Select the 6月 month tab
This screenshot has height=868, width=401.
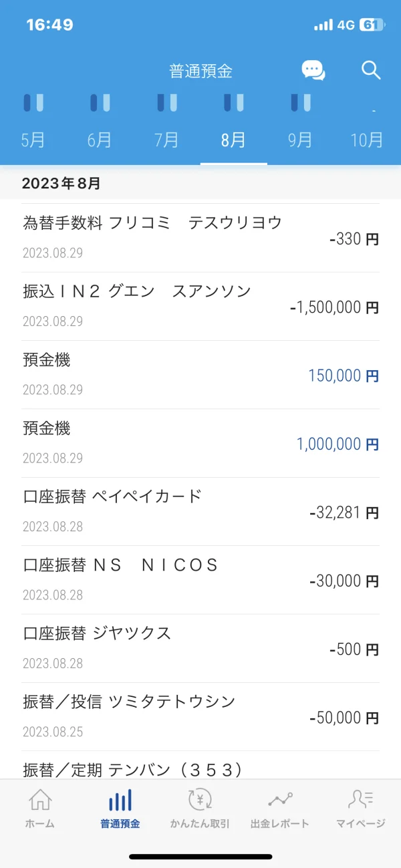tap(100, 140)
